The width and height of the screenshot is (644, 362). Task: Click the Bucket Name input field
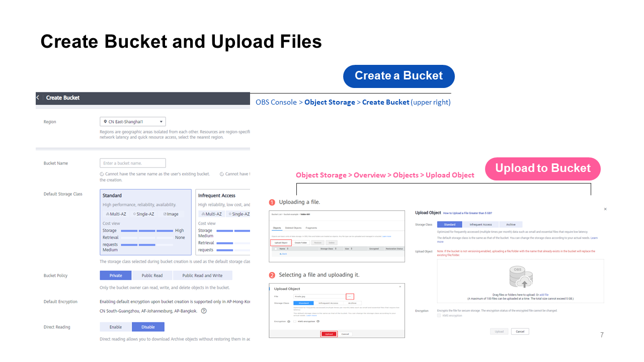133,163
